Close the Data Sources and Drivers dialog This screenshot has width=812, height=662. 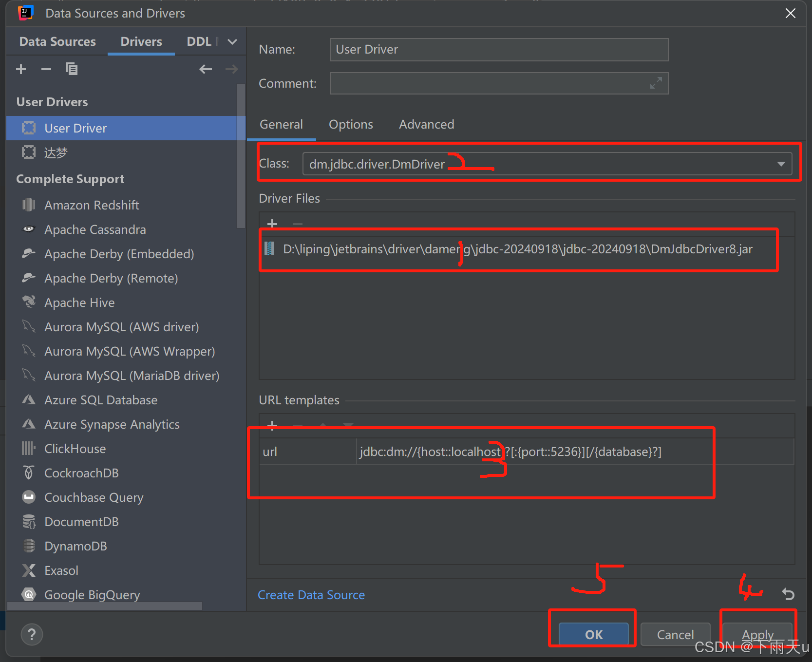[x=791, y=13]
